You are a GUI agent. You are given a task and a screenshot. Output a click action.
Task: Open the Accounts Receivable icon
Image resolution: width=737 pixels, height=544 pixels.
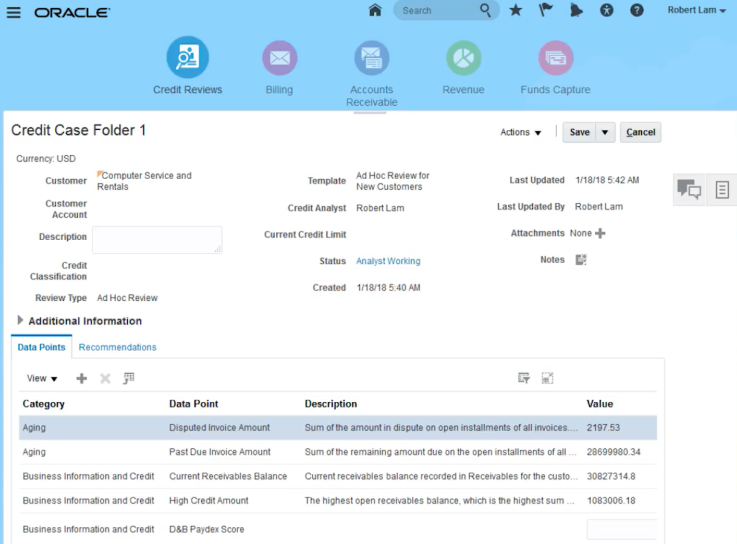pyautogui.click(x=371, y=58)
